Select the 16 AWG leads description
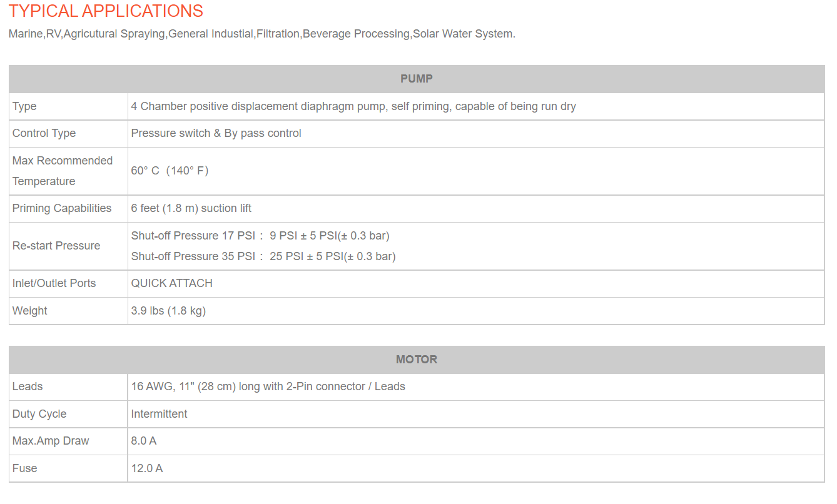837x504 pixels. tap(268, 386)
